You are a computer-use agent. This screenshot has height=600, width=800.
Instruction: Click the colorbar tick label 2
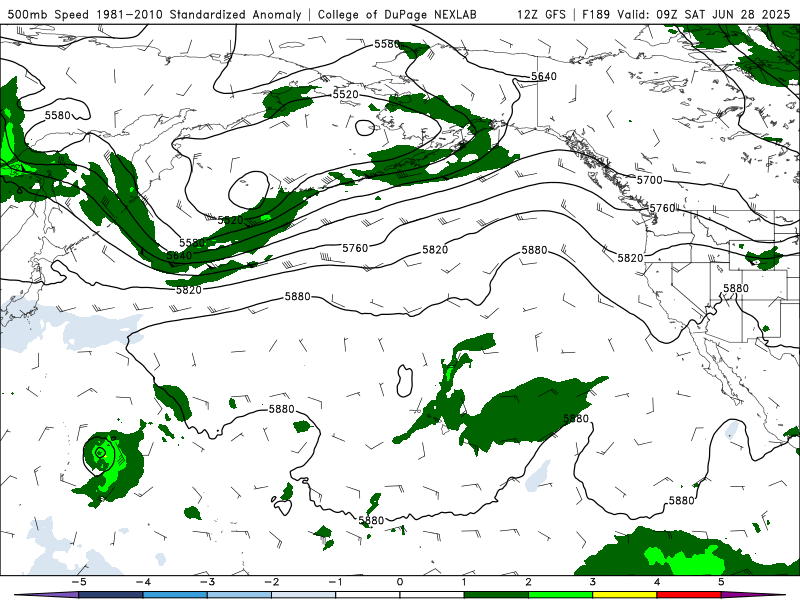pos(529,582)
